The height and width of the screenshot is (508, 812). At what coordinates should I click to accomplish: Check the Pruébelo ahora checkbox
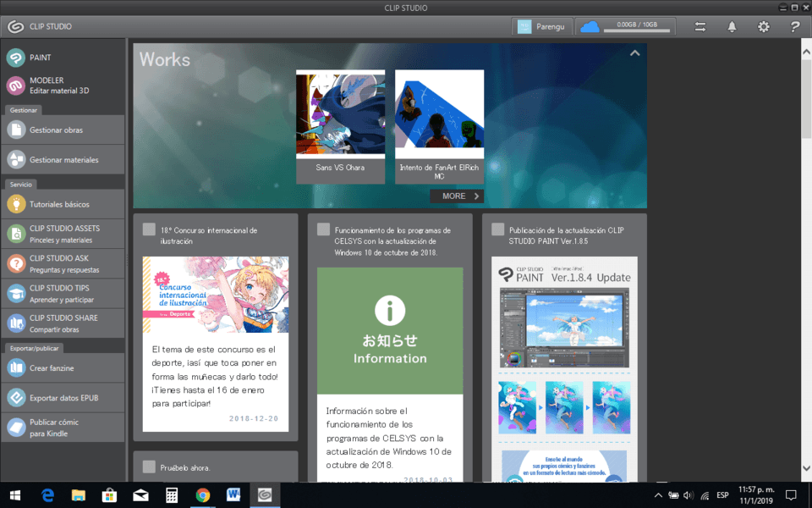coord(149,467)
